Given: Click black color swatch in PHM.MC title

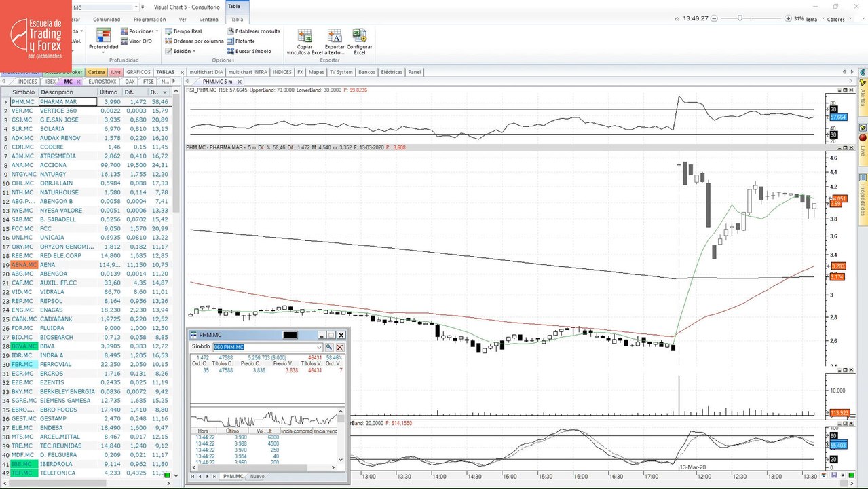Looking at the screenshot, I should click(290, 335).
